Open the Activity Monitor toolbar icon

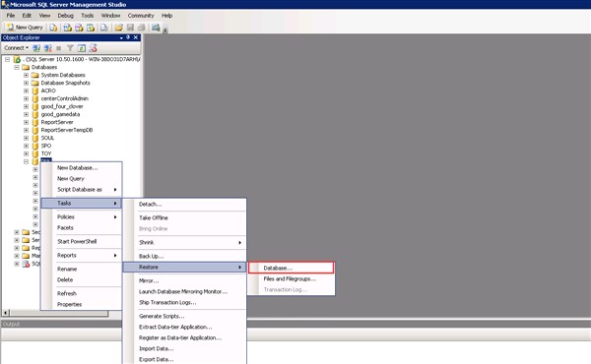(x=156, y=28)
